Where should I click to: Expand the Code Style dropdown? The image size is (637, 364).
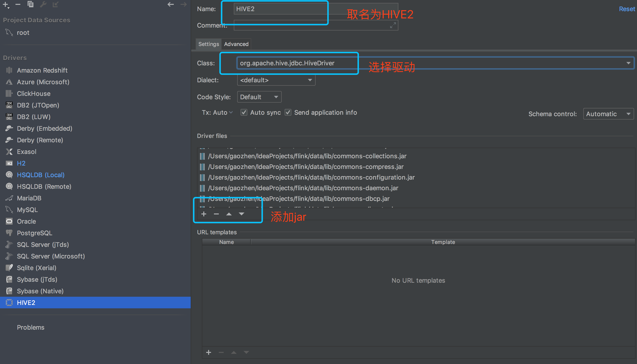tap(259, 97)
